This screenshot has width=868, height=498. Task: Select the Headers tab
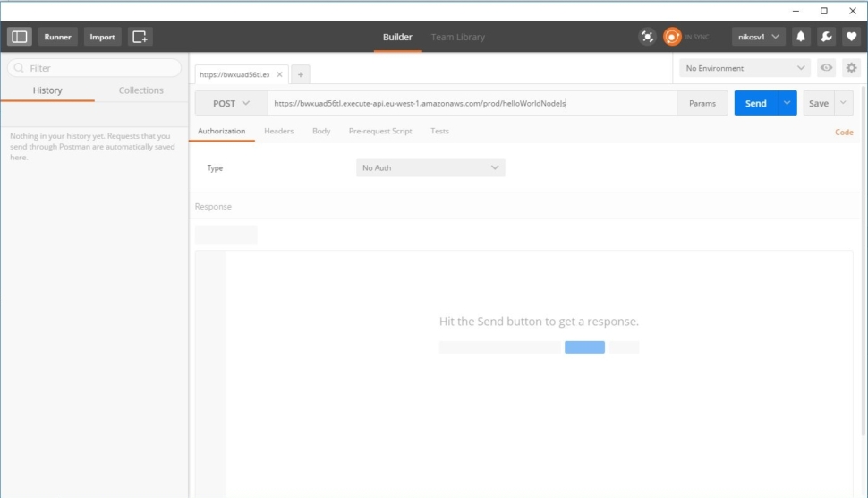[x=278, y=131]
